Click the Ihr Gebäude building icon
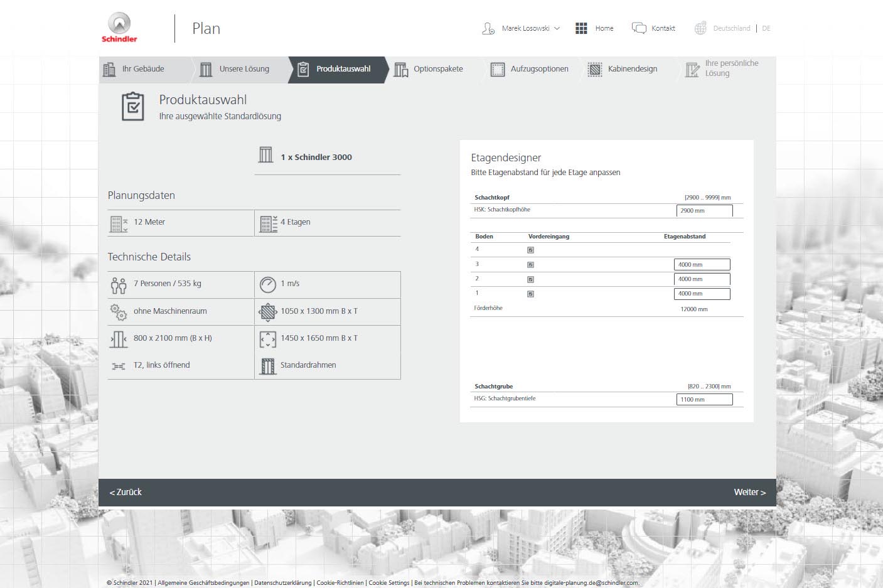This screenshot has height=588, width=883. [x=109, y=69]
